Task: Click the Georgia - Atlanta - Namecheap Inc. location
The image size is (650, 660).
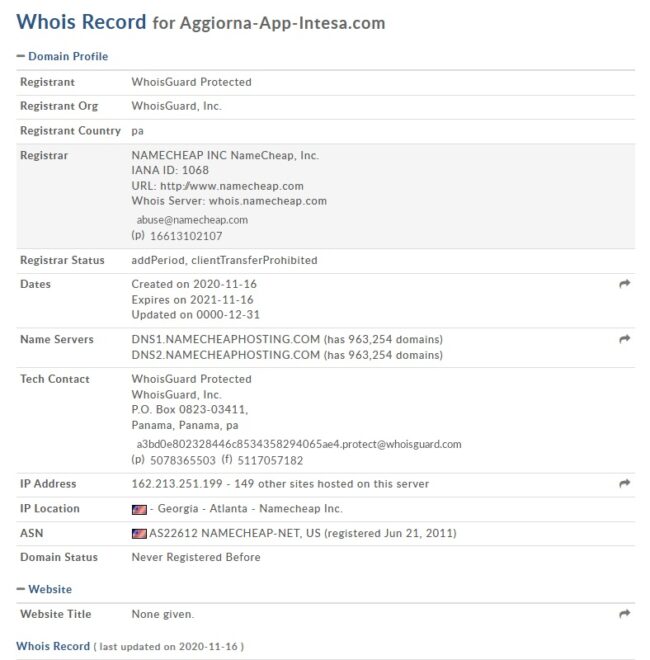Action: pyautogui.click(x=250, y=508)
